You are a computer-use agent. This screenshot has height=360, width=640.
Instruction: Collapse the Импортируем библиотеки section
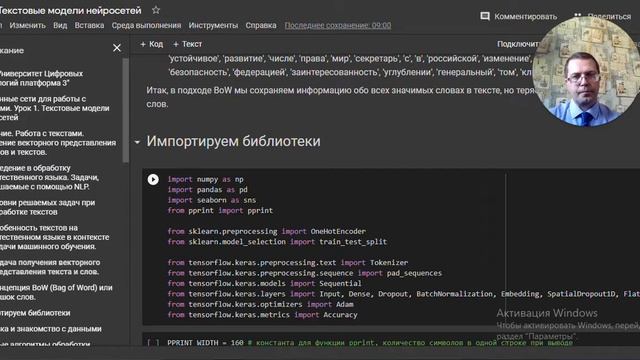(137, 142)
